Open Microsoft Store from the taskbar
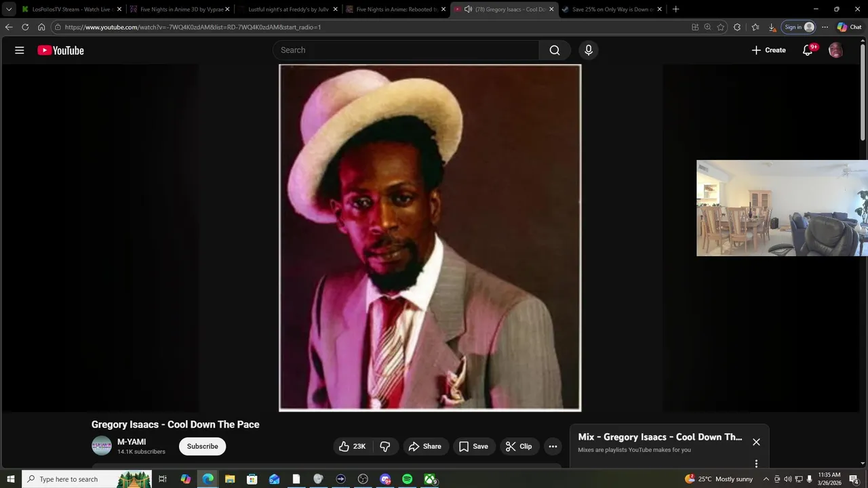This screenshot has height=488, width=868. 252,479
